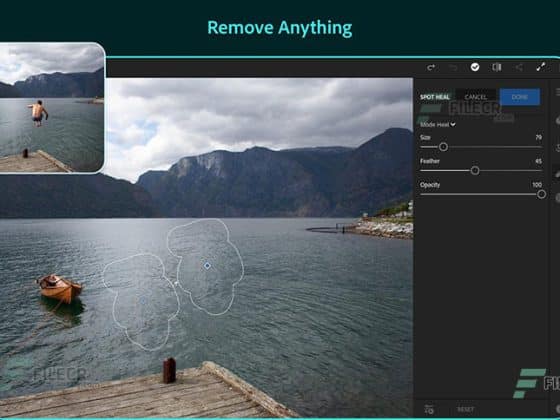Click the share icon in top toolbar
Screen dimensions: 560x420
(519, 67)
